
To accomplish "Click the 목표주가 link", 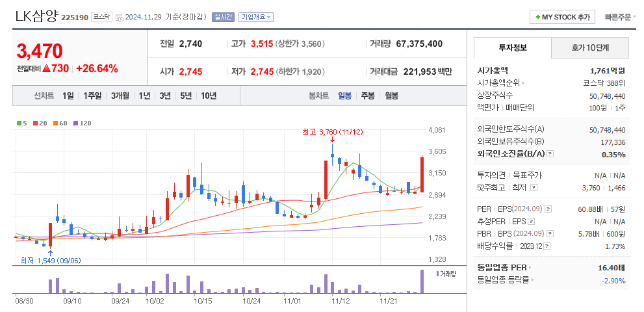I will [x=528, y=175].
